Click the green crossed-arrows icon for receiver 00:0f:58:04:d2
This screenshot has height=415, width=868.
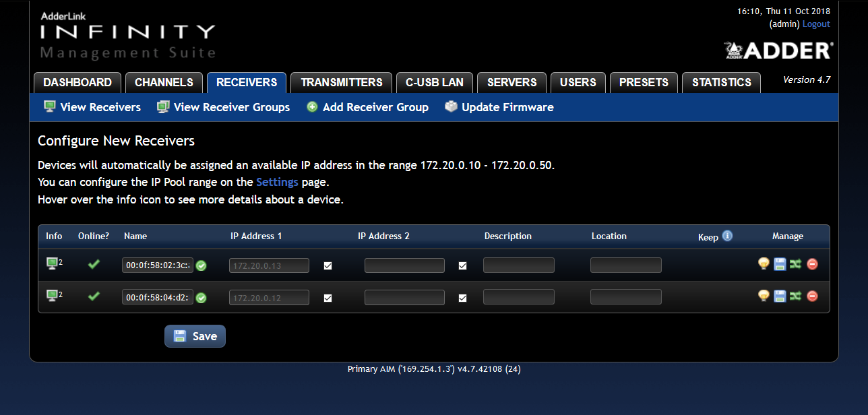795,296
